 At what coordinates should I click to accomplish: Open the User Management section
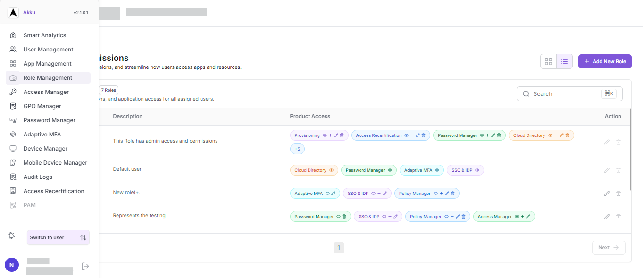tap(48, 49)
